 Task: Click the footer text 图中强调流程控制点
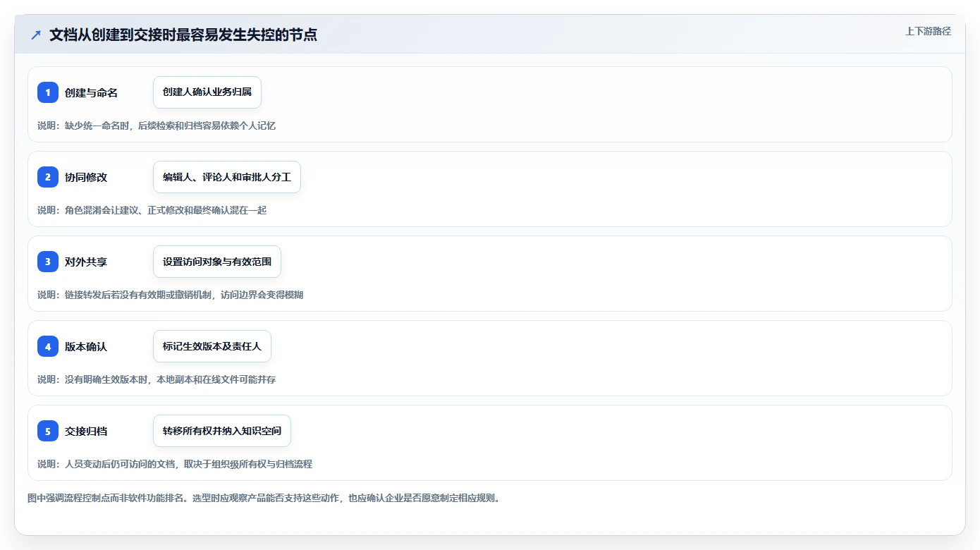coord(264,498)
